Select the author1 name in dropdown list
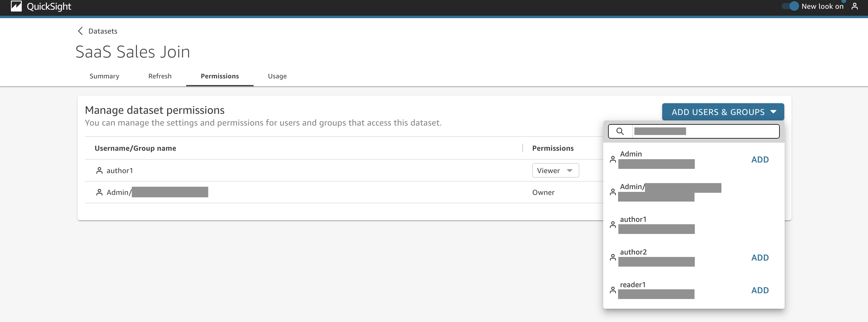 point(633,219)
